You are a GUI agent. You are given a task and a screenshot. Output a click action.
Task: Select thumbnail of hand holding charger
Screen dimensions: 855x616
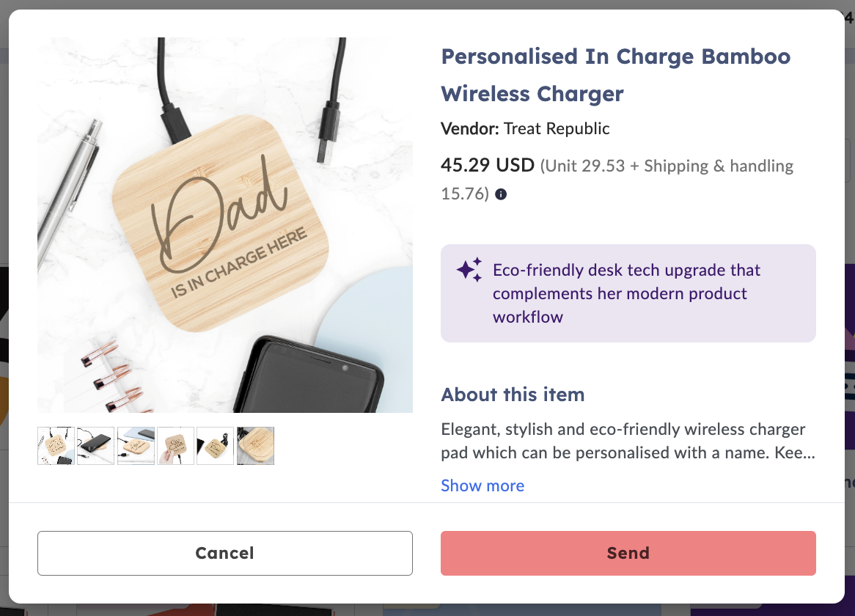175,446
